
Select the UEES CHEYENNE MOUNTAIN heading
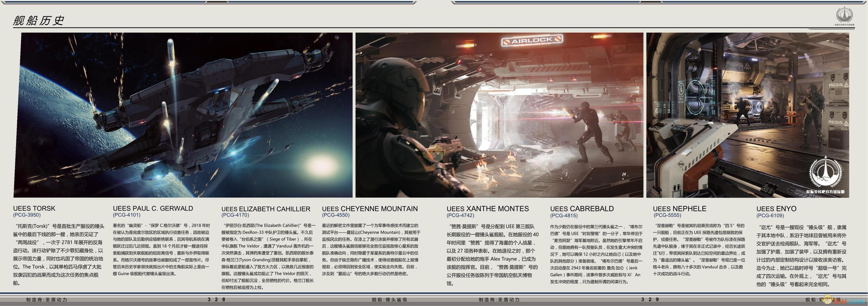click(x=370, y=209)
